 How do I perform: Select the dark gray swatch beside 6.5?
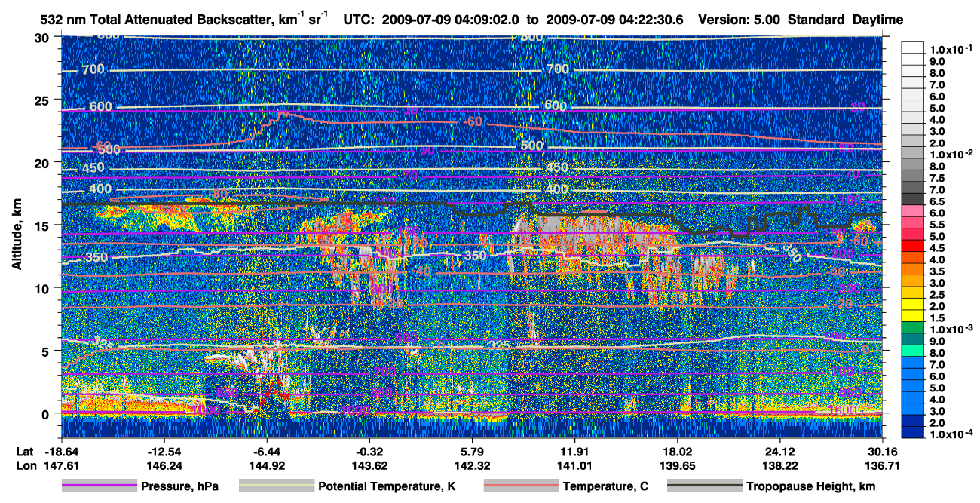pyautogui.click(x=913, y=201)
